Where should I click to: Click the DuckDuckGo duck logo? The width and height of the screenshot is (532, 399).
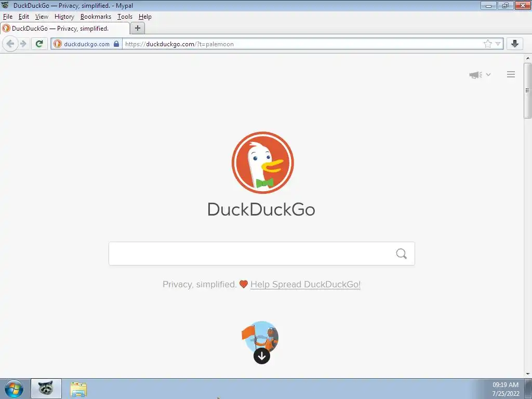(x=262, y=163)
